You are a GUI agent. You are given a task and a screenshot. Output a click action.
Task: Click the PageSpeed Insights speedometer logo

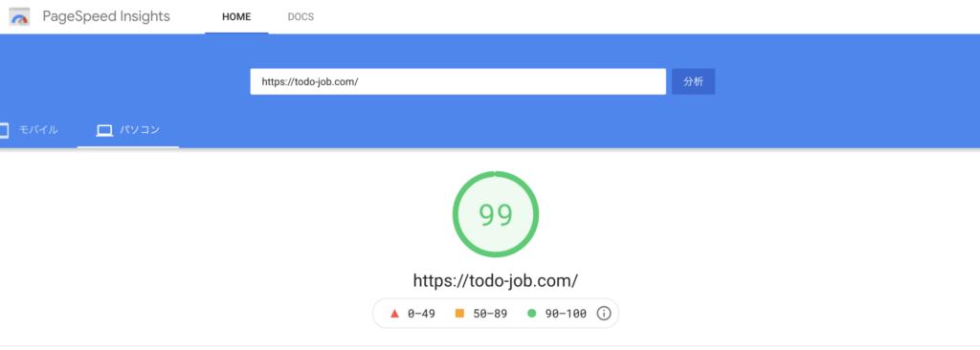(x=20, y=17)
